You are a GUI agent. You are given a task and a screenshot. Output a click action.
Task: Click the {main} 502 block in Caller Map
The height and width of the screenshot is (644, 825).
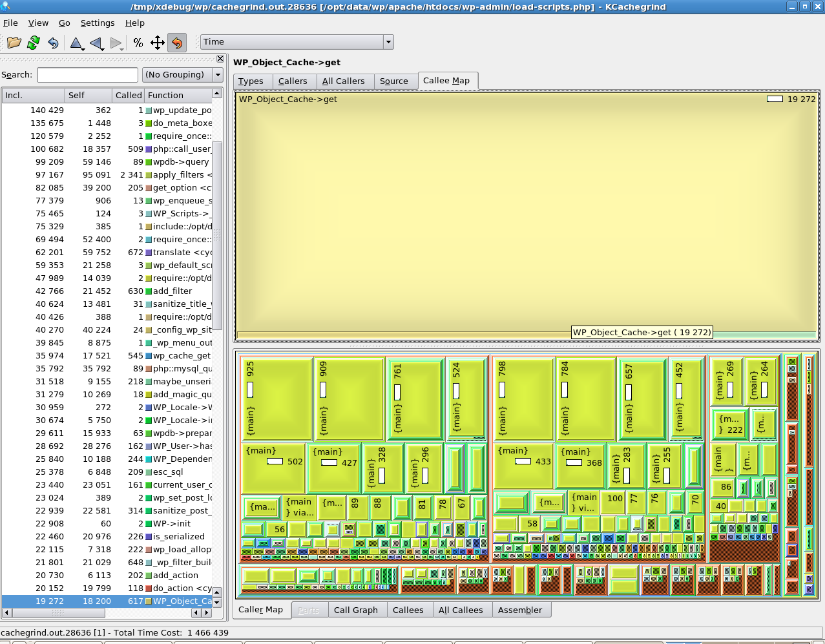coord(273,468)
